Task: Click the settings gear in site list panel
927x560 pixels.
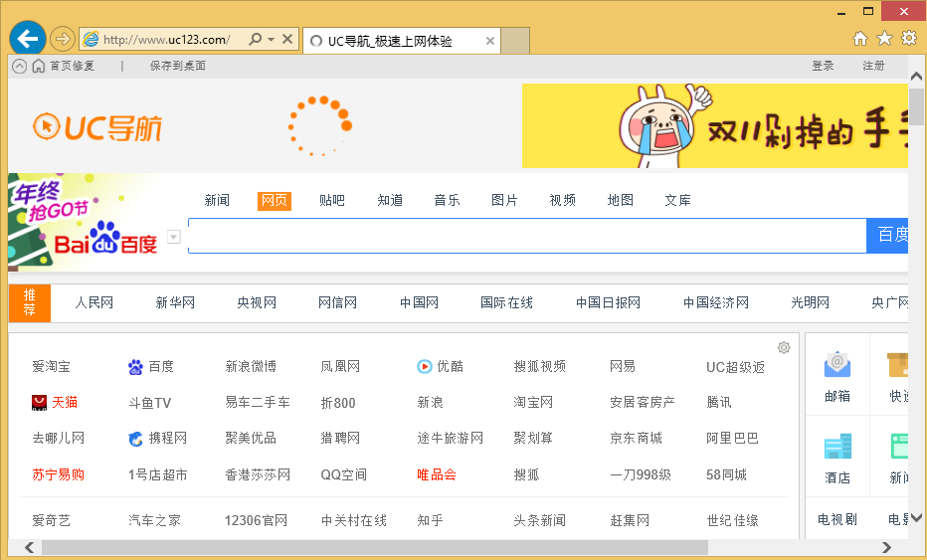Action: [784, 347]
